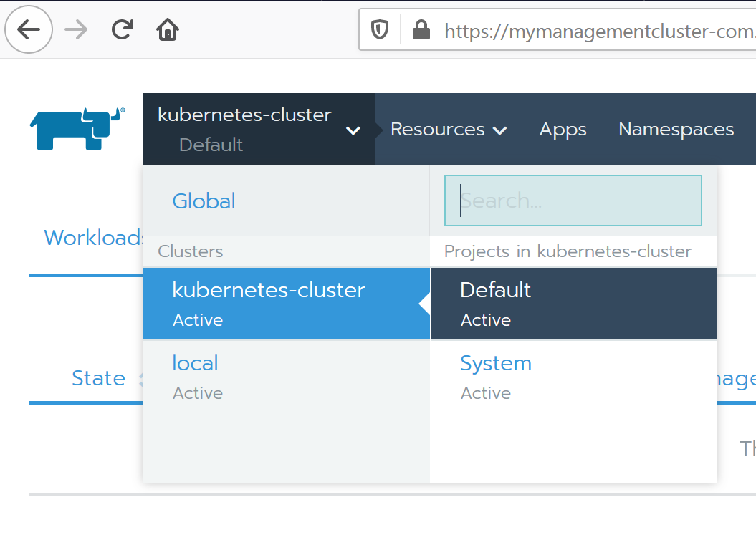Click the browser forward arrow

[x=76, y=29]
